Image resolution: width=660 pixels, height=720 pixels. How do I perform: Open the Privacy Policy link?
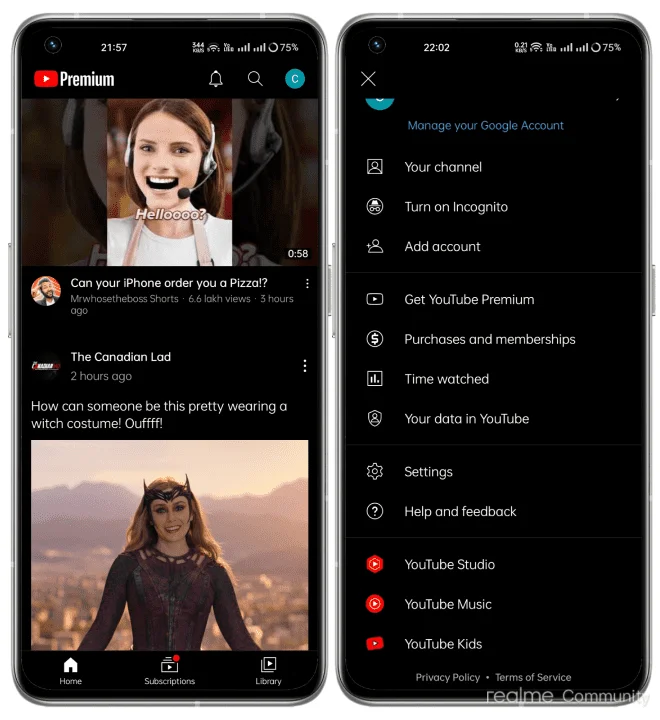(448, 677)
